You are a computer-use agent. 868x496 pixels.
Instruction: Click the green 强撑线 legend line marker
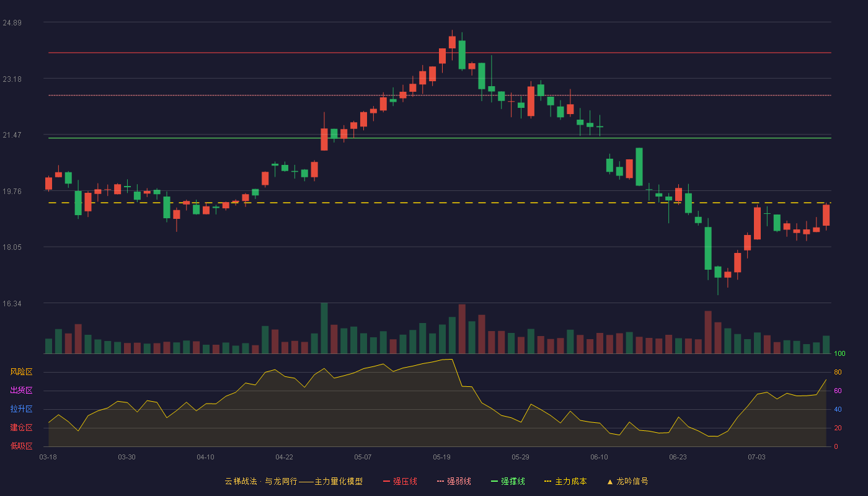pos(494,481)
